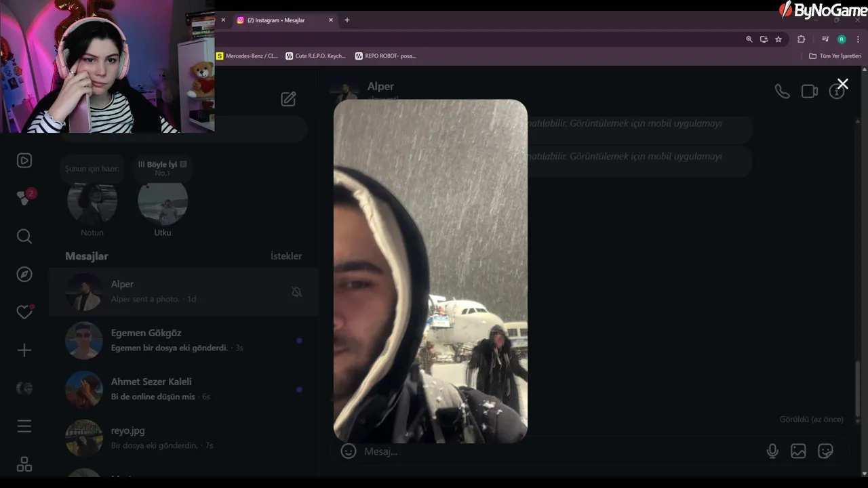Image resolution: width=868 pixels, height=488 pixels.
Task: Open the More menu with the hamburger icon
Action: coord(24,426)
